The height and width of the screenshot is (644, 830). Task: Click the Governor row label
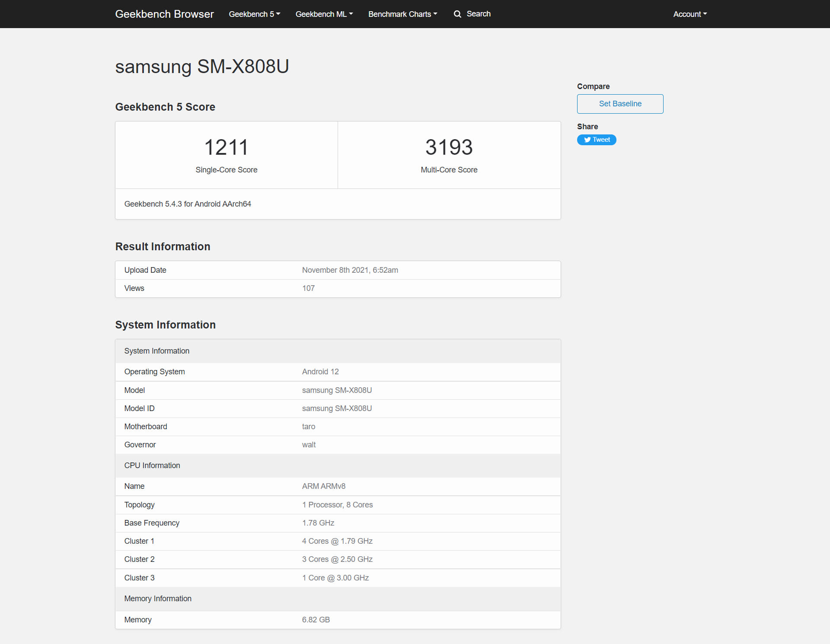coord(140,445)
